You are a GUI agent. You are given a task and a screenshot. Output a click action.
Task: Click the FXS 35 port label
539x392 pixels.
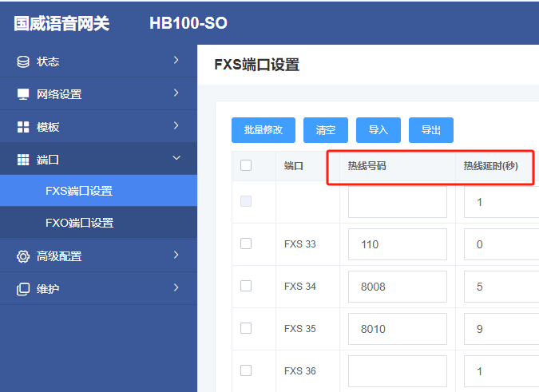coord(299,328)
